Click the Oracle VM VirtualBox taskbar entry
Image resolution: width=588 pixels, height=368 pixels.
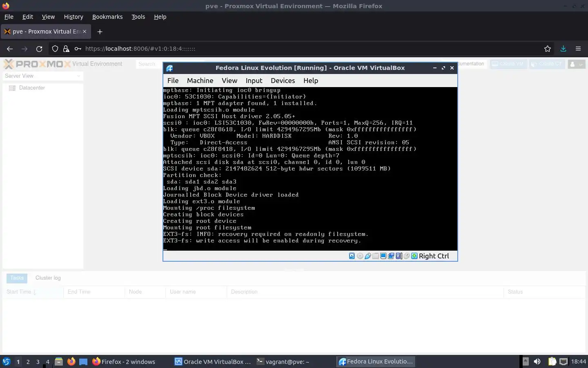(213, 361)
